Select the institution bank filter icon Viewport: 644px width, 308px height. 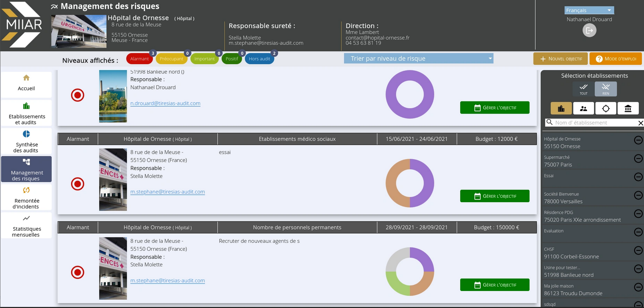tap(628, 108)
